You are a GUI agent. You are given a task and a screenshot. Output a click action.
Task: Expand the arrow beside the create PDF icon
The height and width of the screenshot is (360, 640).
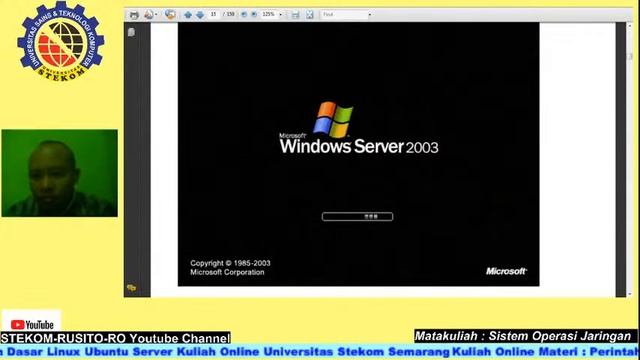156,15
